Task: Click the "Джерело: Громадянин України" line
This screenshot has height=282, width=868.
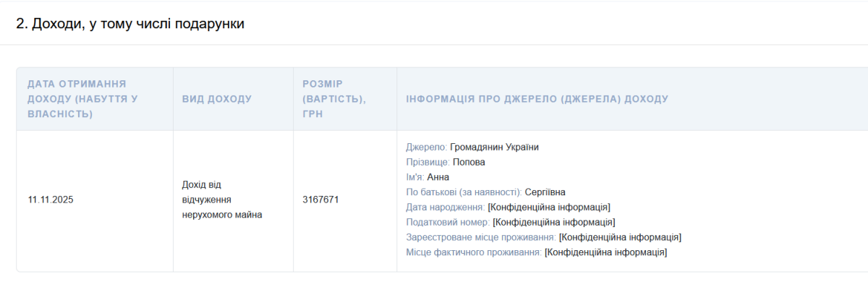Action: (x=472, y=148)
